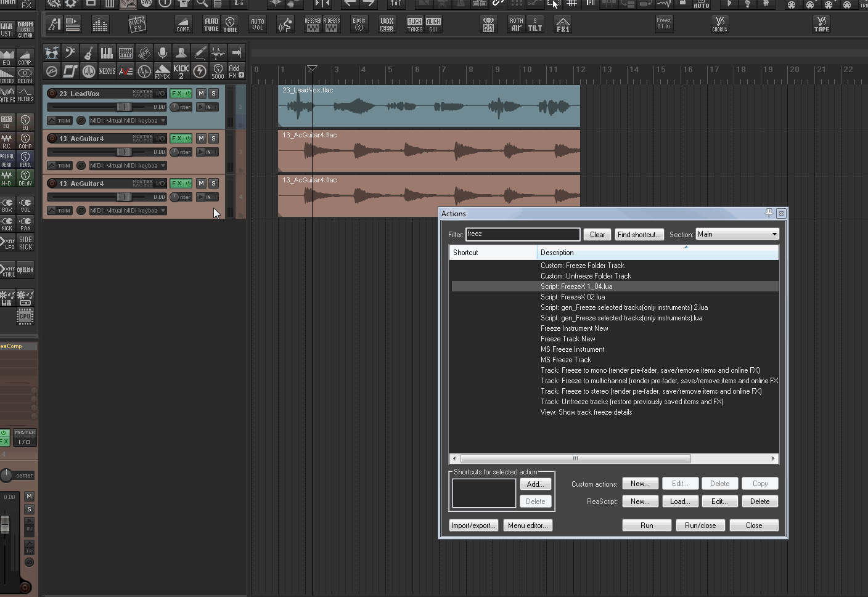
Task: Click the Tape effect toolbar icon
Action: 822,25
